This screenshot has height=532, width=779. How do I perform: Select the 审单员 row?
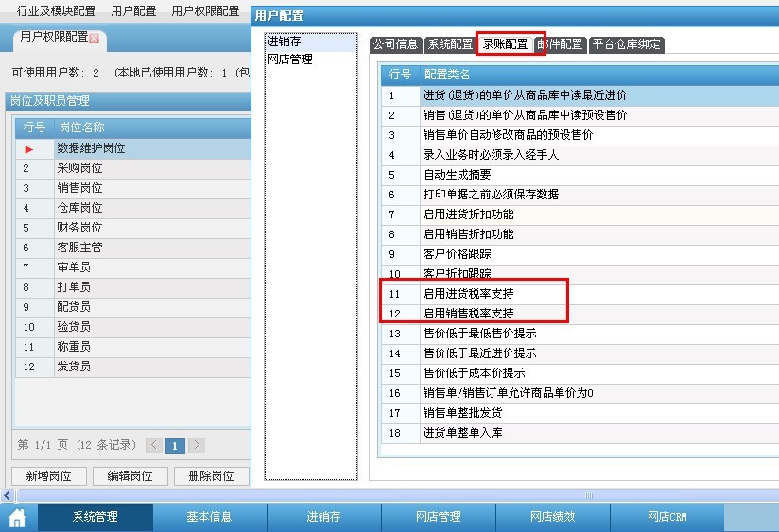[x=133, y=267]
